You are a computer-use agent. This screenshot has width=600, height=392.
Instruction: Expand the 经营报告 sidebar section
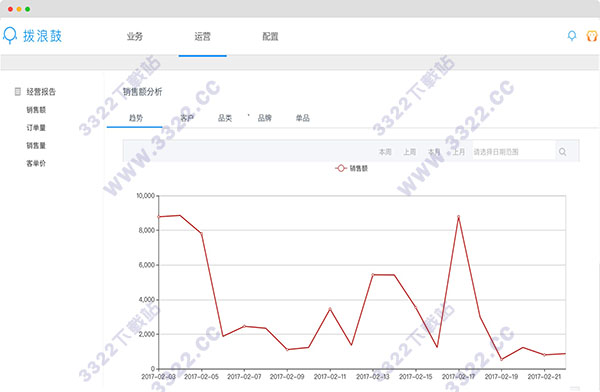click(x=41, y=91)
